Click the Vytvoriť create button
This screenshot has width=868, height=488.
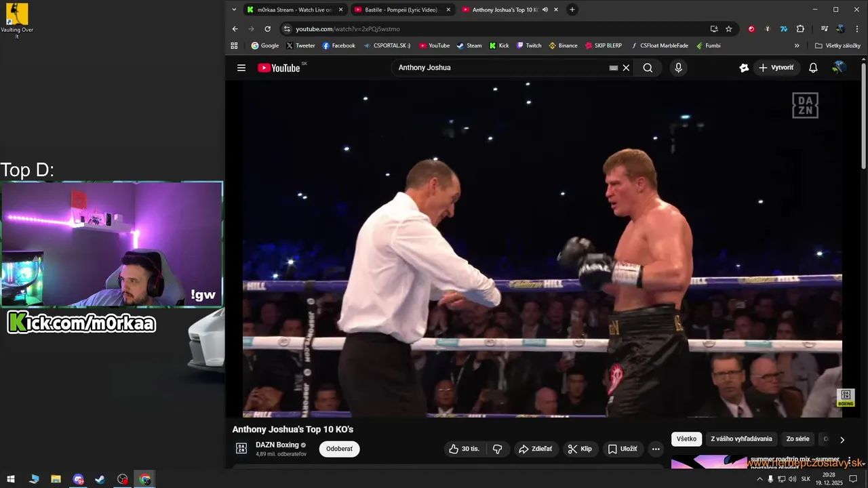tap(776, 68)
